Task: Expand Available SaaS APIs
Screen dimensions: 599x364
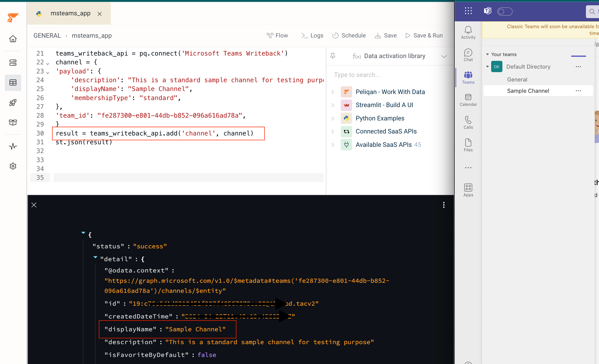Action: pos(333,145)
